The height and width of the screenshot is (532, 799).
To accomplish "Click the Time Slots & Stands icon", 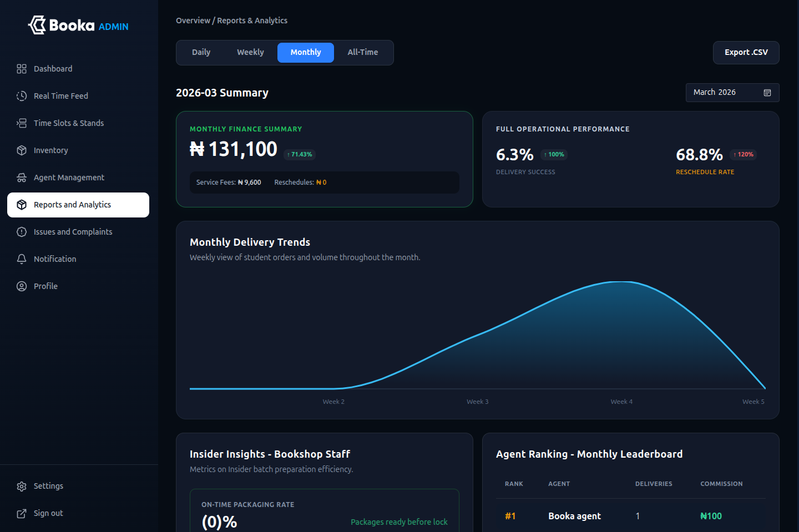I will (x=22, y=123).
